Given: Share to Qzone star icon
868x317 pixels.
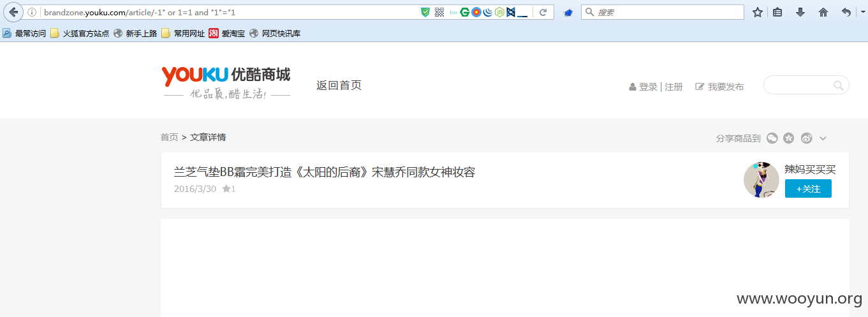Looking at the screenshot, I should [789, 138].
